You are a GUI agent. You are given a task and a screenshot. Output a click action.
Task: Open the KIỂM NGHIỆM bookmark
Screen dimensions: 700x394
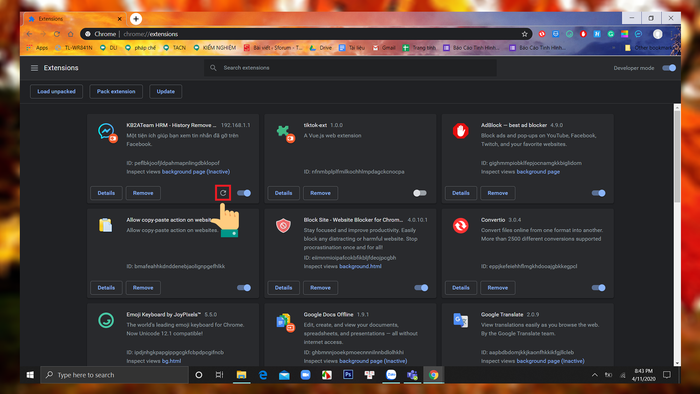click(x=215, y=47)
